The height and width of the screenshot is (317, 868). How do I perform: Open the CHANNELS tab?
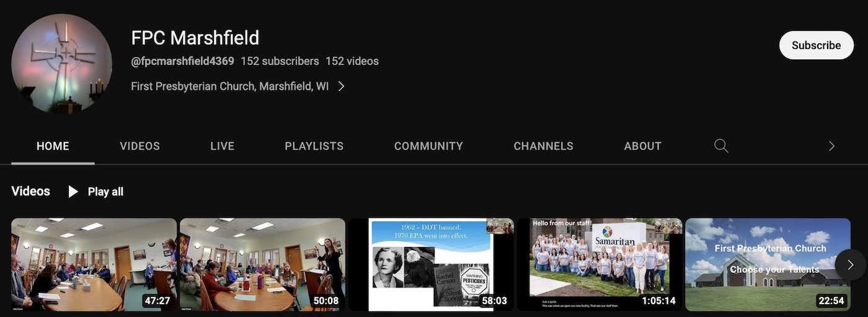coord(544,146)
